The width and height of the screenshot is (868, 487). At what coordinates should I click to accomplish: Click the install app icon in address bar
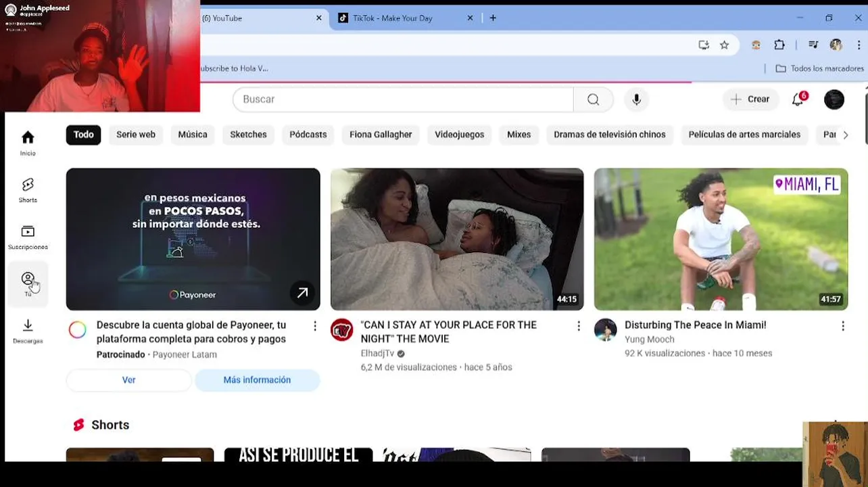tap(704, 45)
